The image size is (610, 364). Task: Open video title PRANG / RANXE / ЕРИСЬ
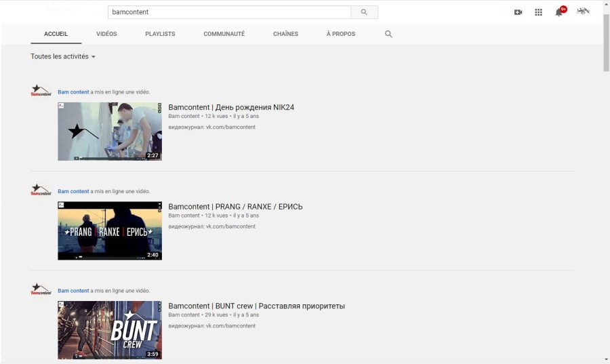(x=235, y=207)
